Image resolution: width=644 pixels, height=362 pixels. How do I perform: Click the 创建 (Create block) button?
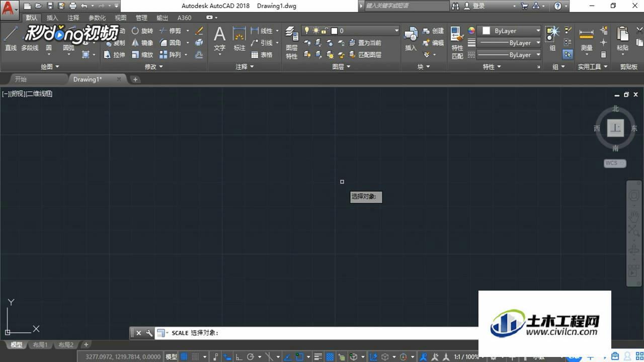[434, 31]
